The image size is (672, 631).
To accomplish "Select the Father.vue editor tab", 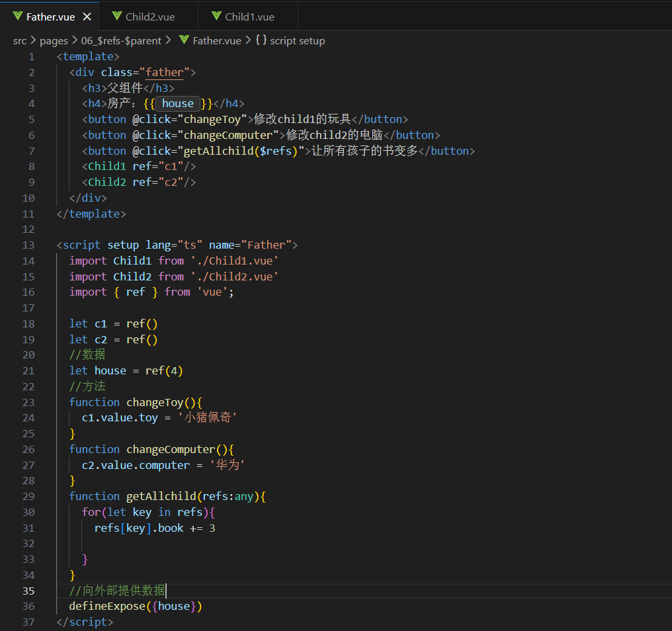I will (x=50, y=17).
